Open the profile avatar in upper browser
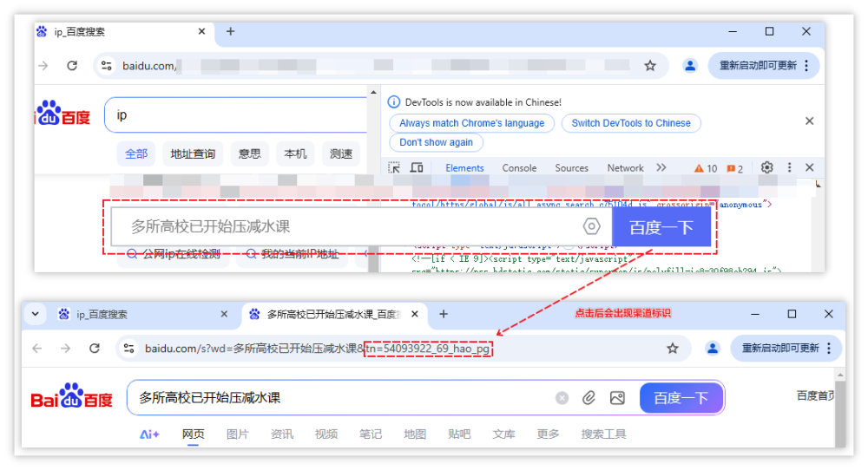 pyautogui.click(x=690, y=65)
